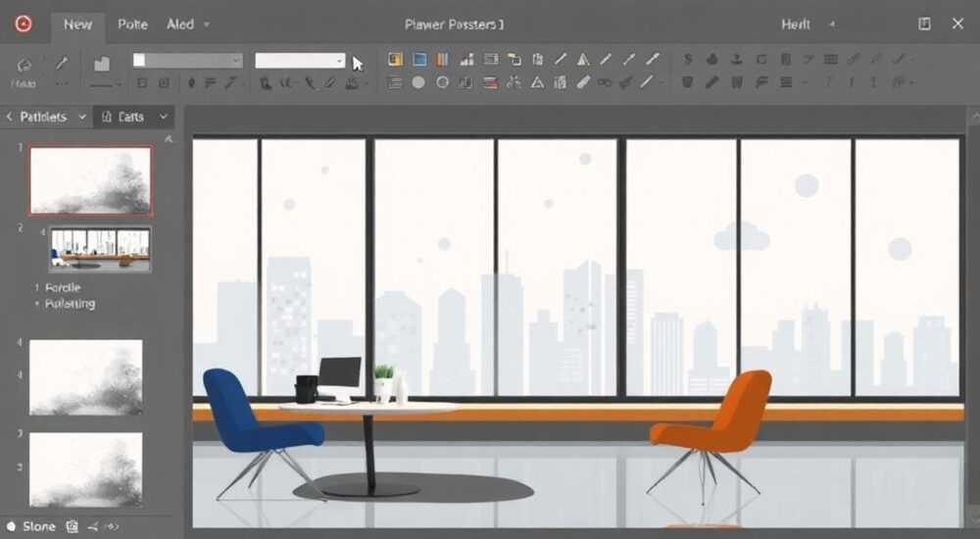Image resolution: width=980 pixels, height=539 pixels.
Task: Switch to the Patlolets tab
Action: coord(43,117)
